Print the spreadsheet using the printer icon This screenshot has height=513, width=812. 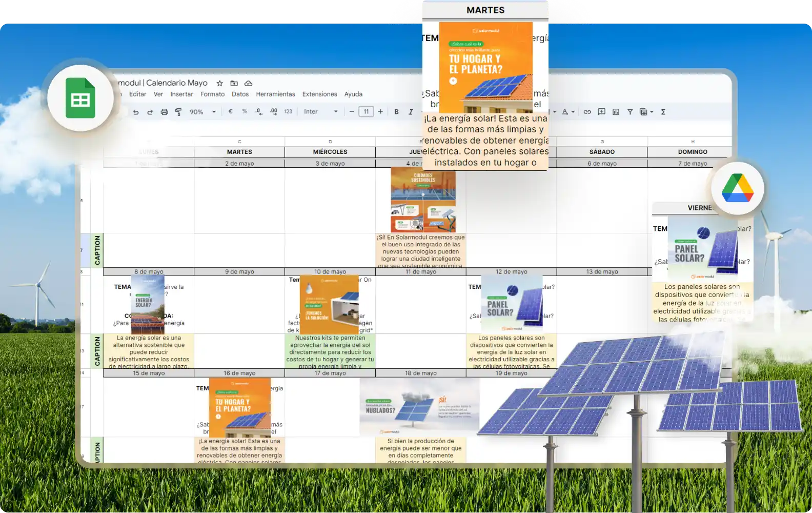click(164, 112)
